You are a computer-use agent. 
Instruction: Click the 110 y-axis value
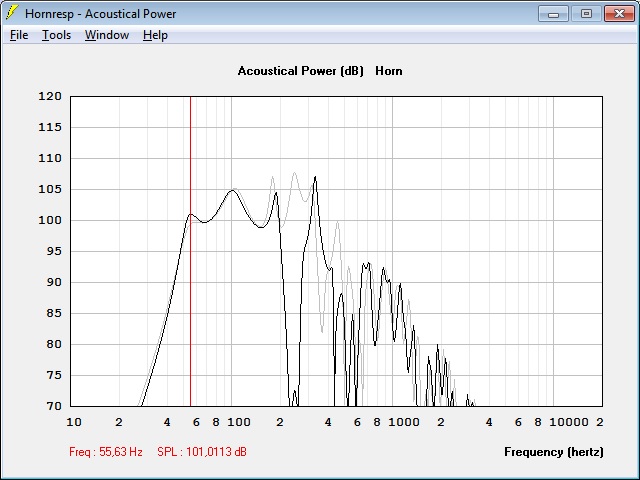[50, 158]
